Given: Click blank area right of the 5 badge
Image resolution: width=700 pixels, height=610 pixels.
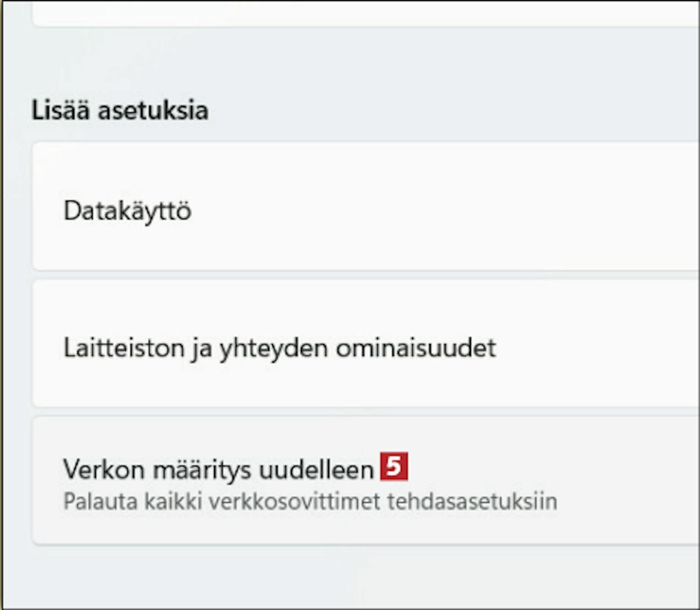Looking at the screenshot, I should (x=551, y=467).
